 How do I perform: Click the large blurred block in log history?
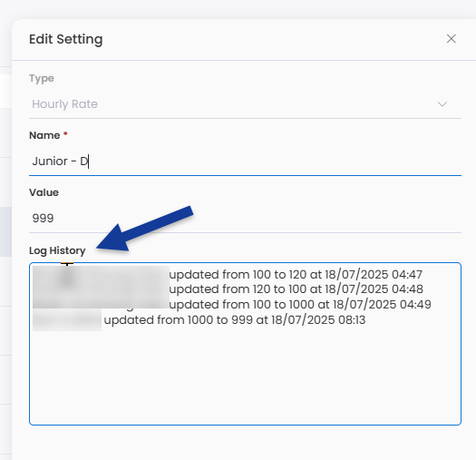[101, 287]
